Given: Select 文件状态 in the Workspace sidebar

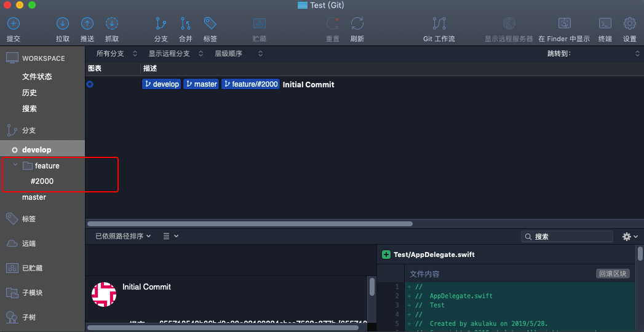Looking at the screenshot, I should 37,77.
